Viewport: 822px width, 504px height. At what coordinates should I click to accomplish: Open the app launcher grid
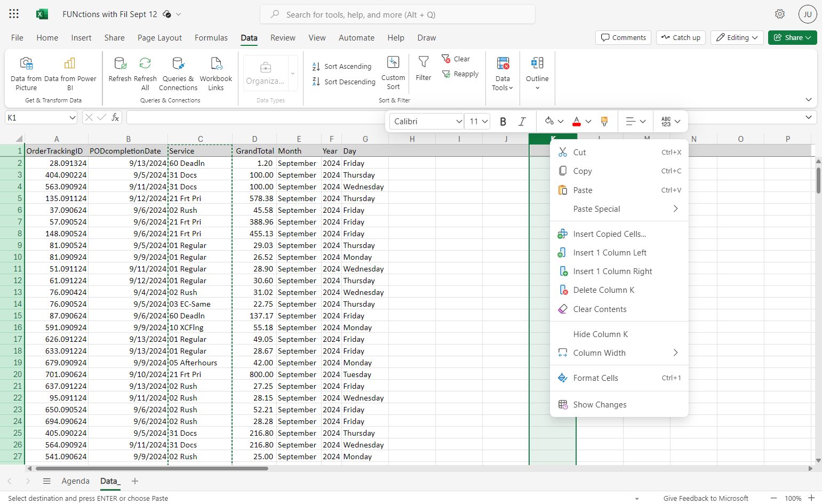pyautogui.click(x=14, y=14)
